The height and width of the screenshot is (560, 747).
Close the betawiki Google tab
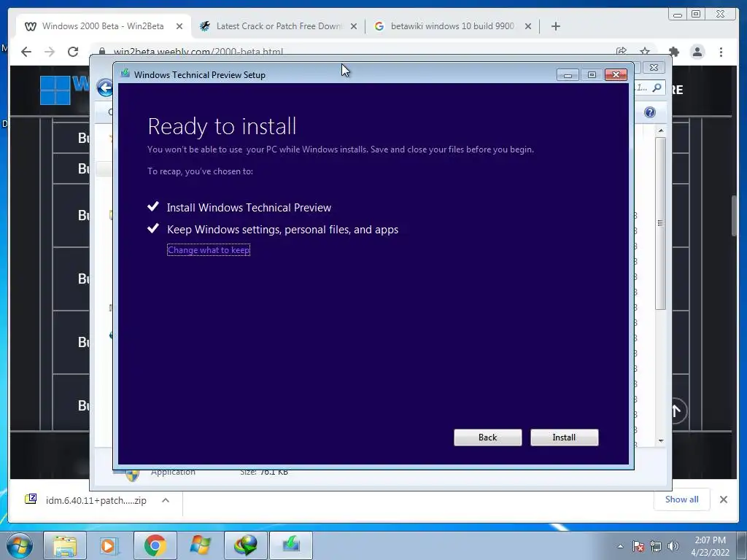click(x=528, y=26)
